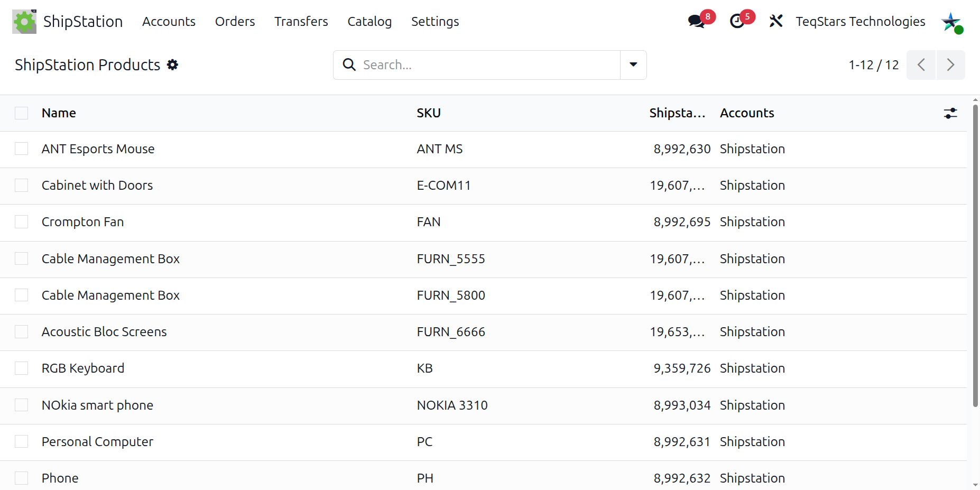This screenshot has width=980, height=490.
Task: Open the Transfers menu
Action: pos(301,21)
